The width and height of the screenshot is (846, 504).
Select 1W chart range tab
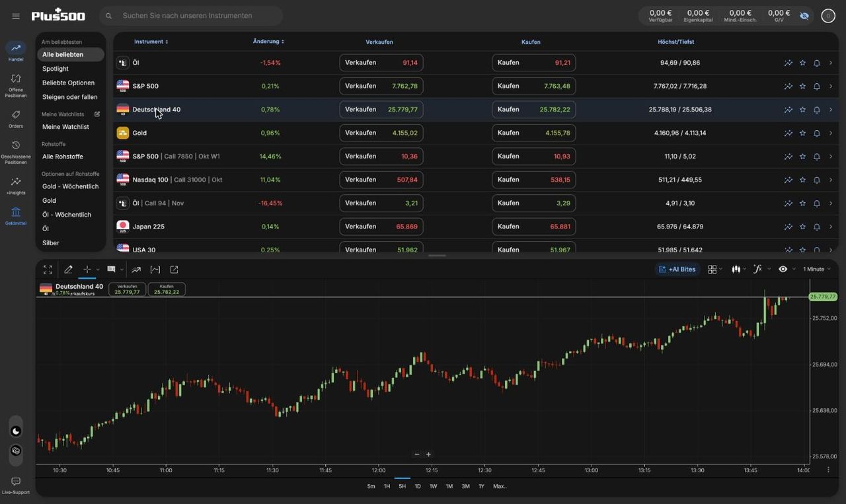click(433, 486)
